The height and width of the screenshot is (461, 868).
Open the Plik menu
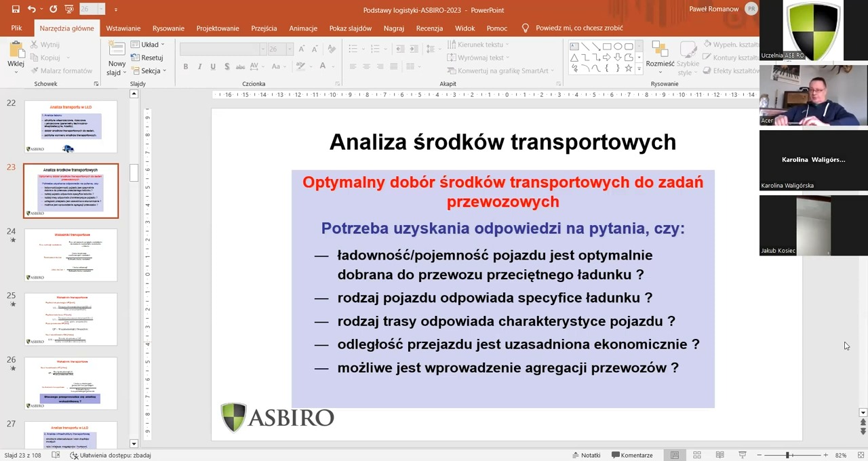[17, 28]
